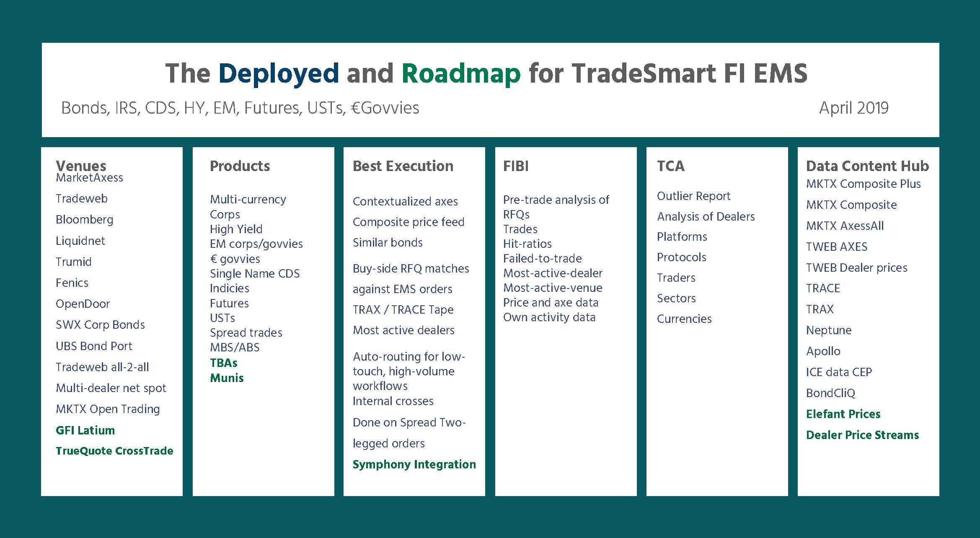Select 'Fenics' venue text
980x538 pixels.
[x=72, y=283]
